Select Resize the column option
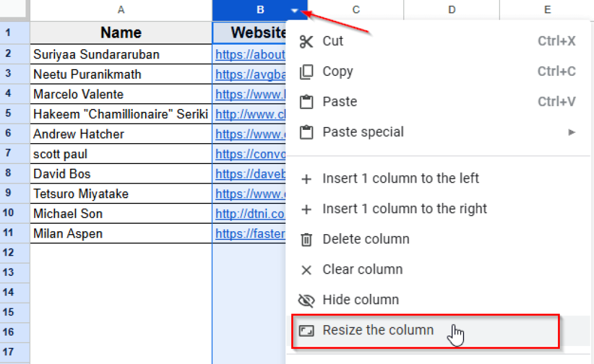The width and height of the screenshot is (594, 364). coord(378,329)
